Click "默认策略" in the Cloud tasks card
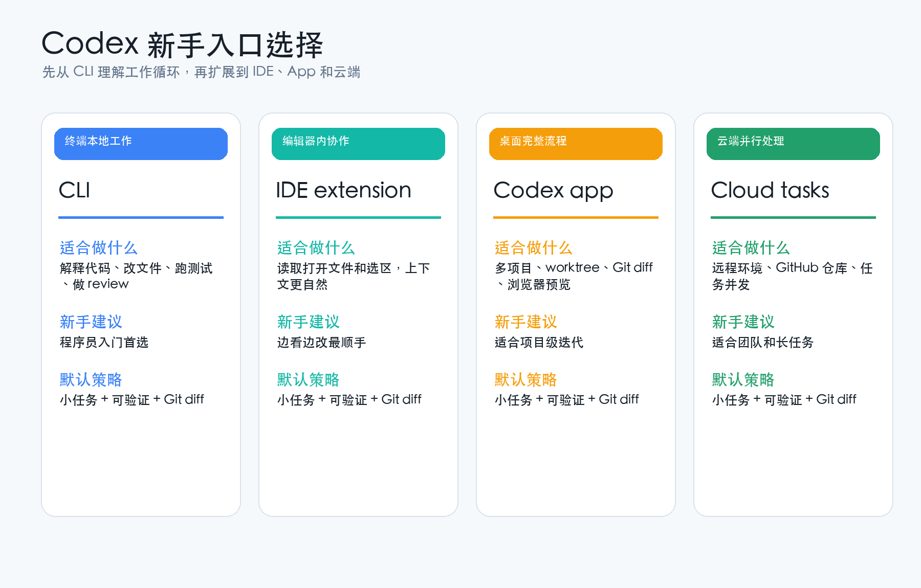The width and height of the screenshot is (921, 588). 743,380
